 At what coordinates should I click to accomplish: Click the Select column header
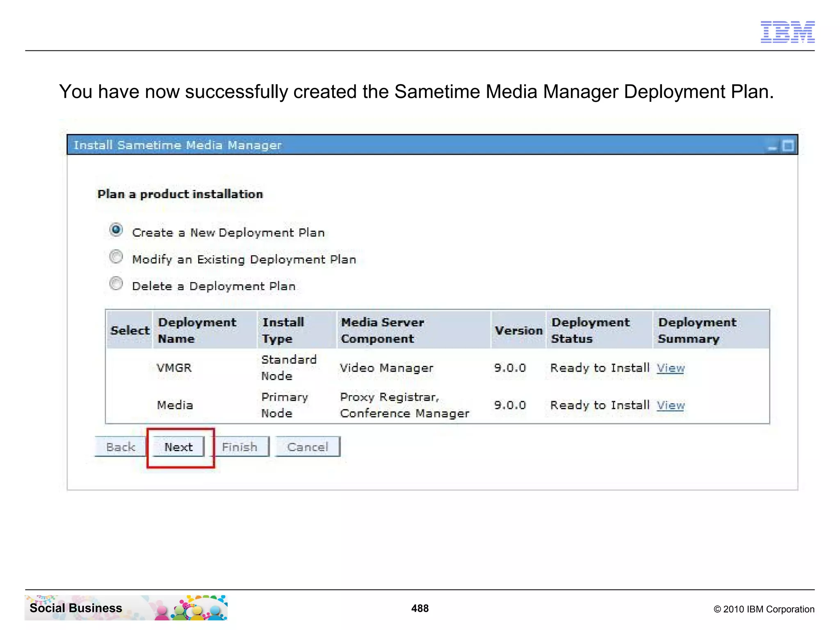[130, 330]
